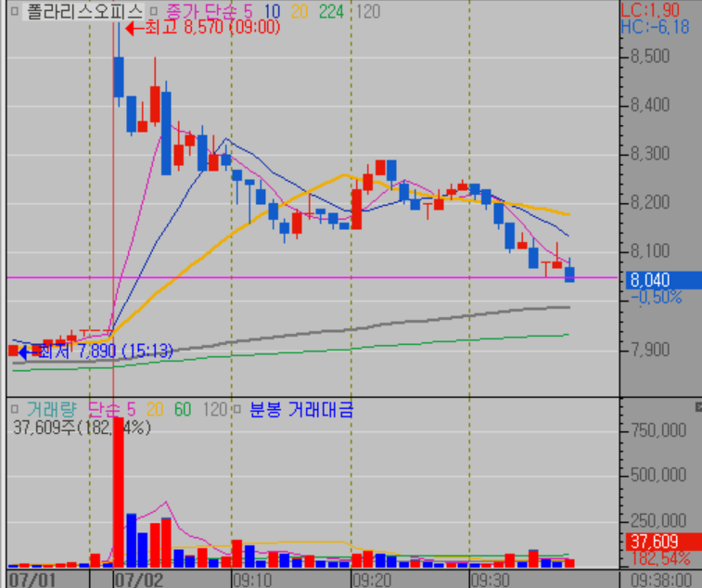702x588 pixels.
Task: Click the small button at volume panel top-right corner
Action: pos(698,406)
